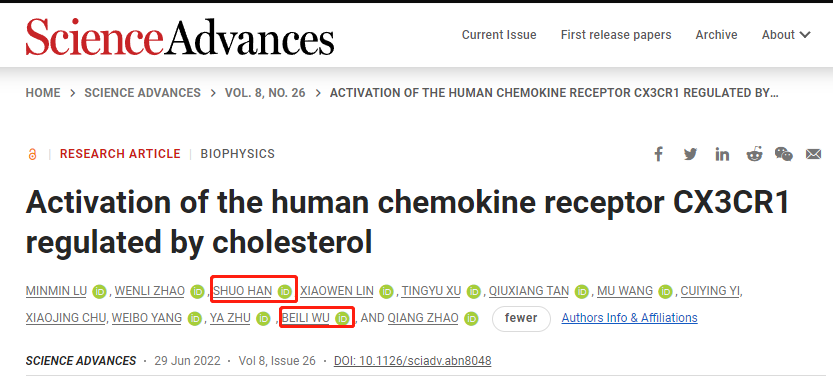Viewport: 833px width, 378px height.
Task: Email article envelope icon
Action: pyautogui.click(x=813, y=154)
